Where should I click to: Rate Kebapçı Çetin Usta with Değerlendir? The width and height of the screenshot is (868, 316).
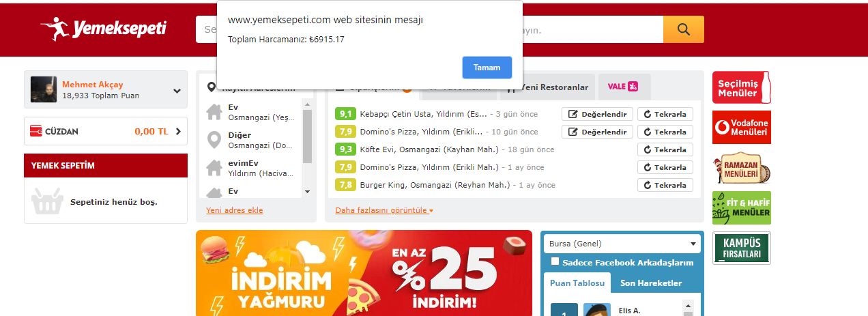click(597, 114)
